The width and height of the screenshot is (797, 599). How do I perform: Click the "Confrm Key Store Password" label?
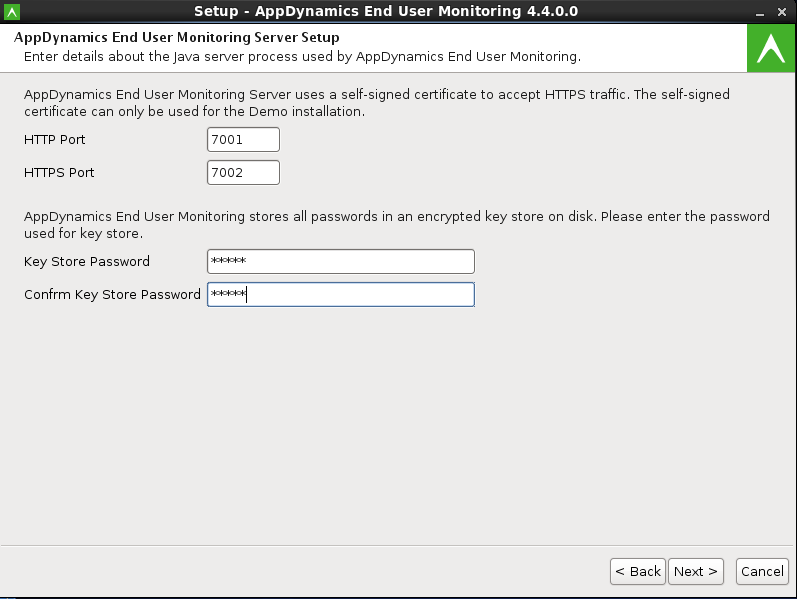point(112,295)
